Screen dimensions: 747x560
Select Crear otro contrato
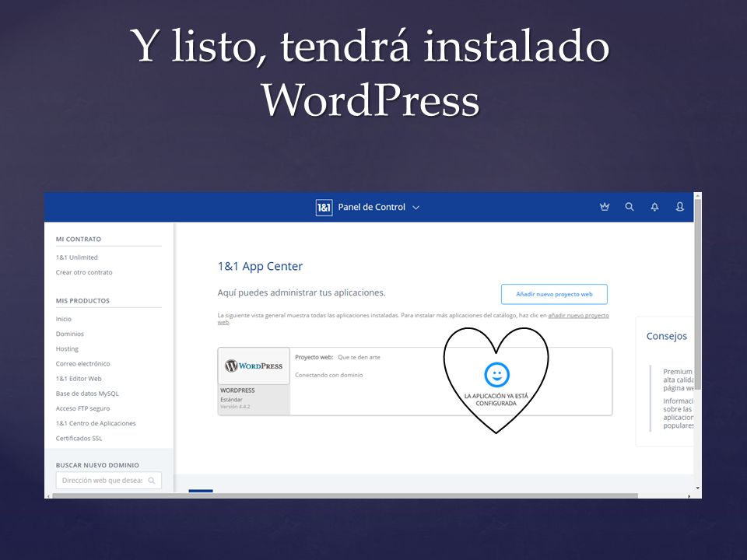84,272
